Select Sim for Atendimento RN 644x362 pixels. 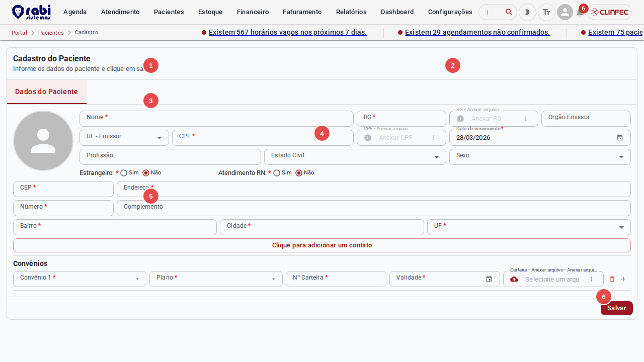click(x=277, y=173)
